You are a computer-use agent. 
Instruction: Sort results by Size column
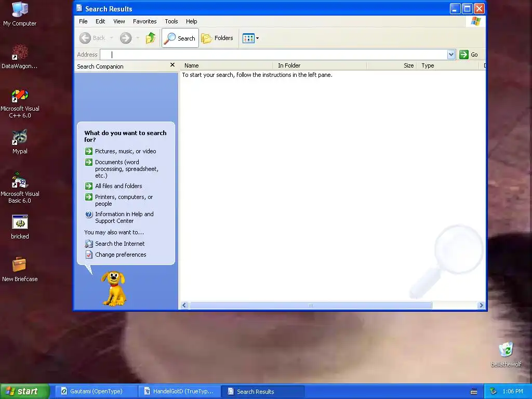(x=392, y=65)
